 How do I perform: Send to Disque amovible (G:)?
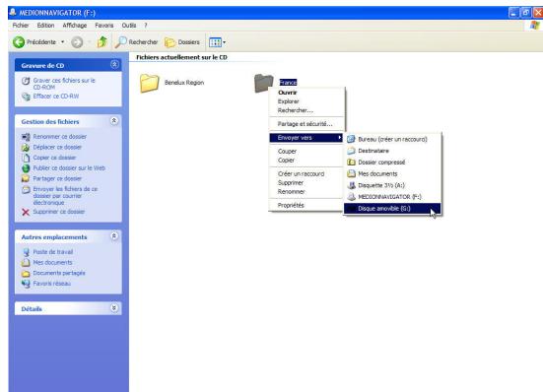click(x=392, y=208)
